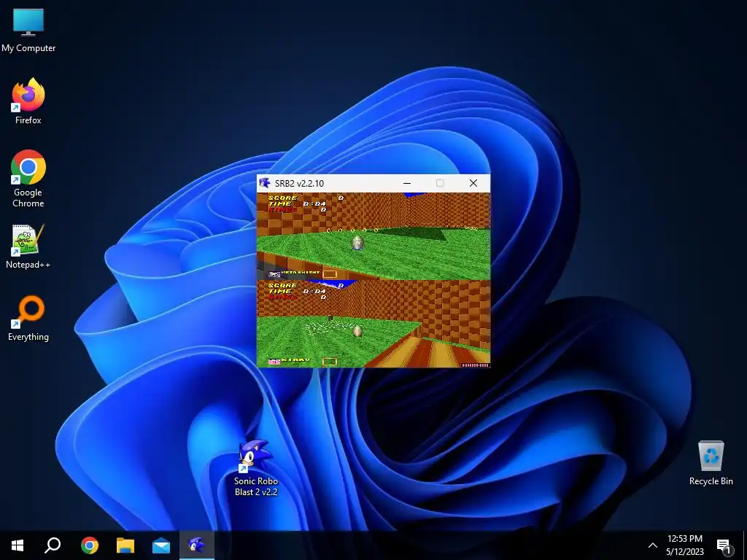Click the bottom player's TIME label
The width and height of the screenshot is (747, 560).
[x=279, y=291]
